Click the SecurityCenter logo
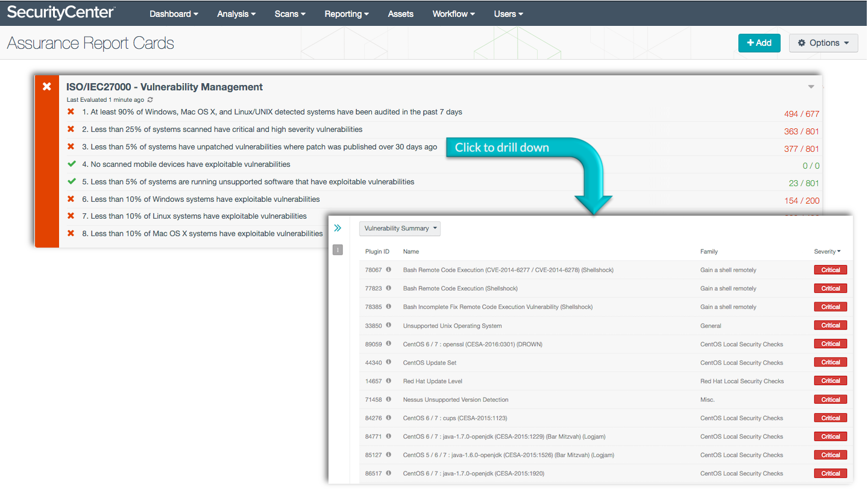The image size is (868, 494). pos(61,12)
